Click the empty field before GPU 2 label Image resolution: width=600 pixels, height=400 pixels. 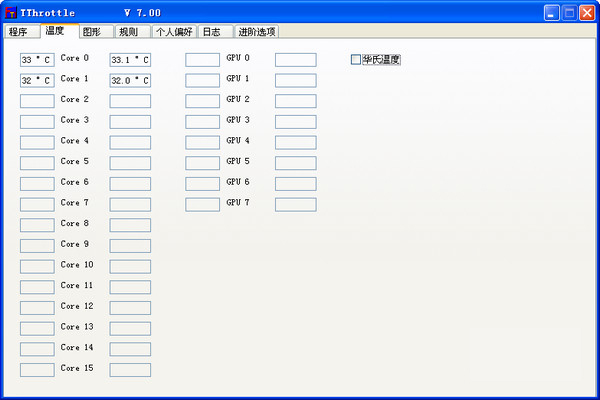pyautogui.click(x=202, y=101)
